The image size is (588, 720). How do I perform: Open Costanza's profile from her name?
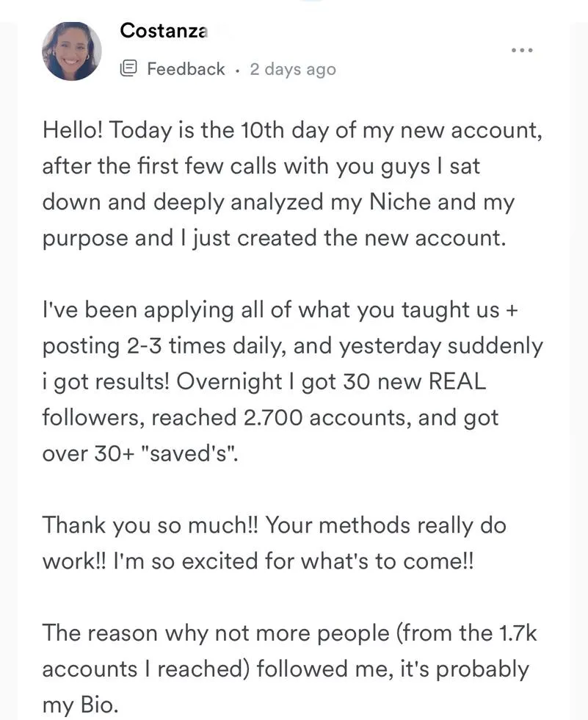[x=164, y=31]
